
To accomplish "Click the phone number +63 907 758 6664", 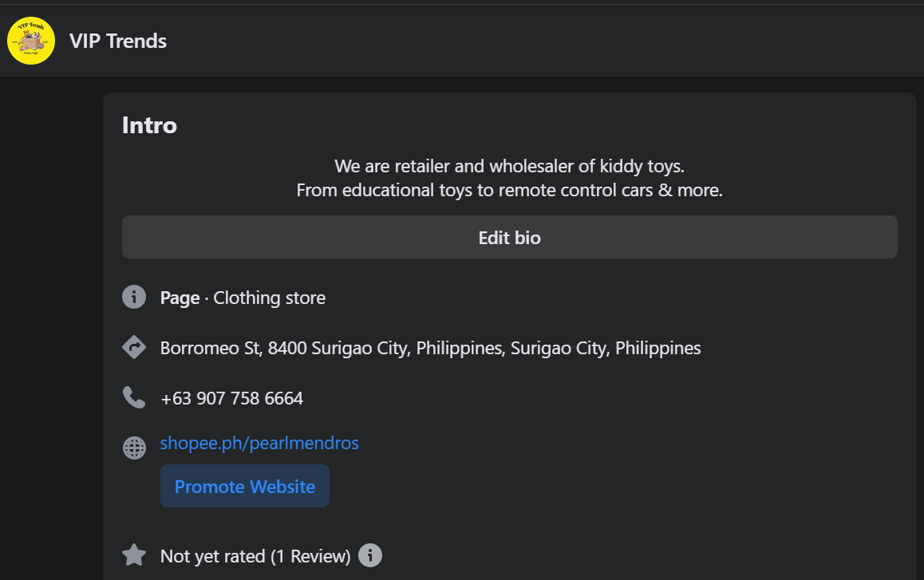I will [x=231, y=398].
